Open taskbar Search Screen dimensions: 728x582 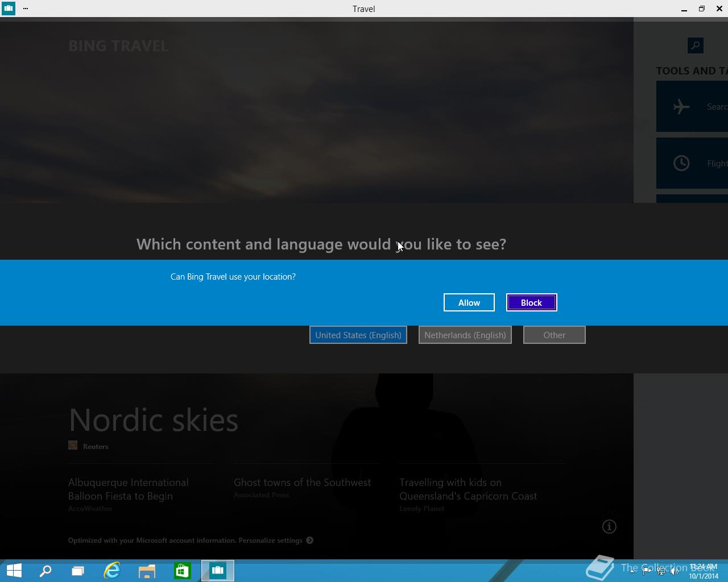(x=45, y=571)
